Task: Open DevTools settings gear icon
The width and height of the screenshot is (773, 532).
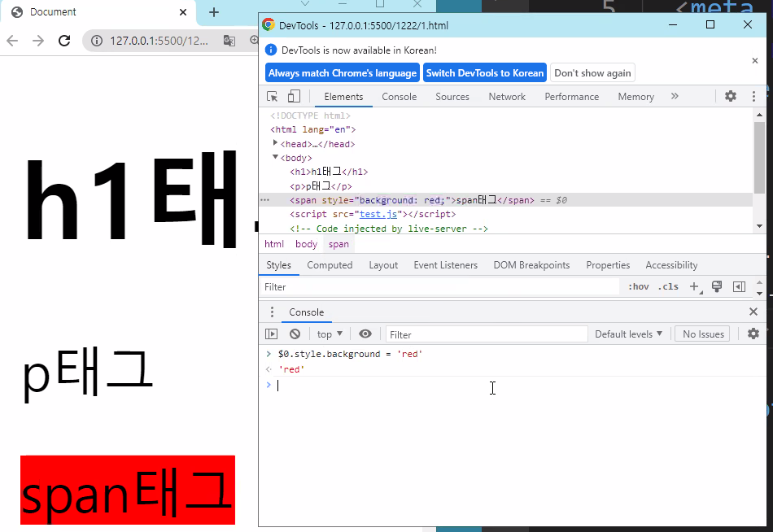Action: [x=731, y=96]
